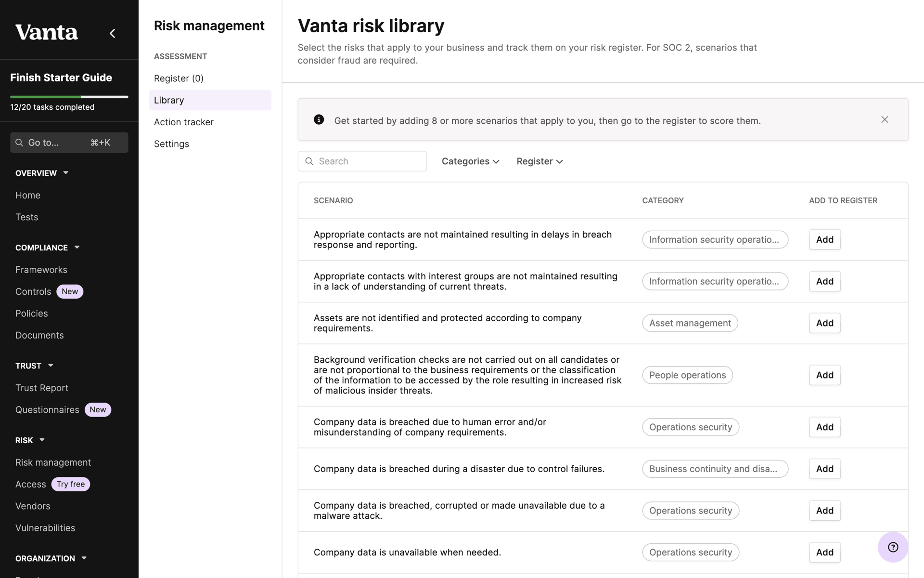Click the People operations category tag

(687, 375)
